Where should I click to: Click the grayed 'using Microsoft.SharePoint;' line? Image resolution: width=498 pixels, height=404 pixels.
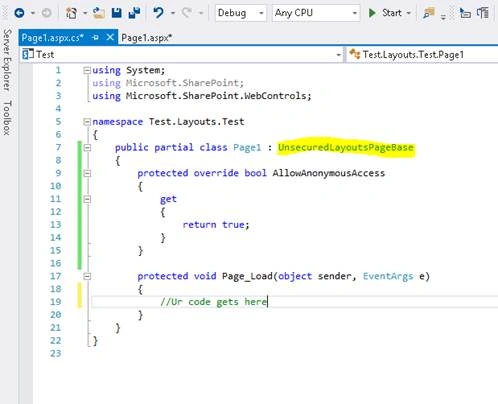tap(168, 83)
